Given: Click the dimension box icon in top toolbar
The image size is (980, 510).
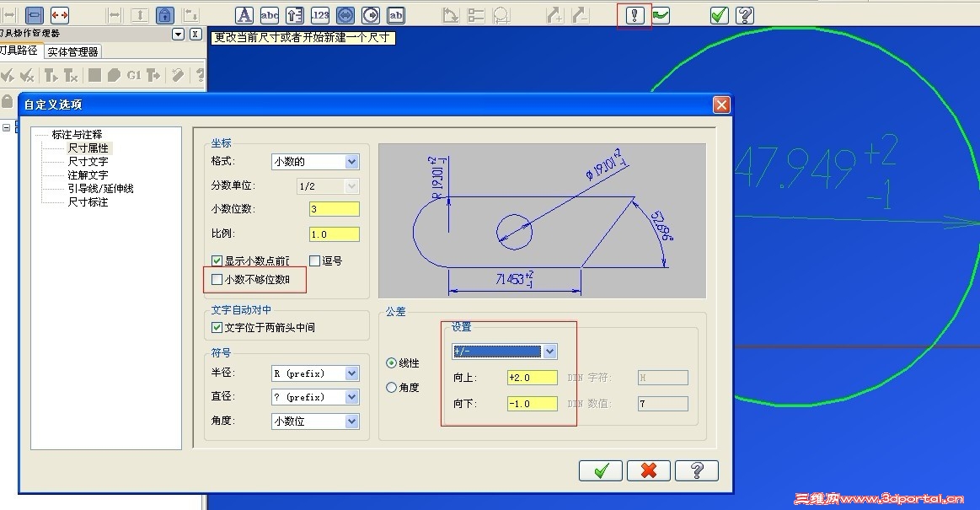Looking at the screenshot, I should 35,15.
